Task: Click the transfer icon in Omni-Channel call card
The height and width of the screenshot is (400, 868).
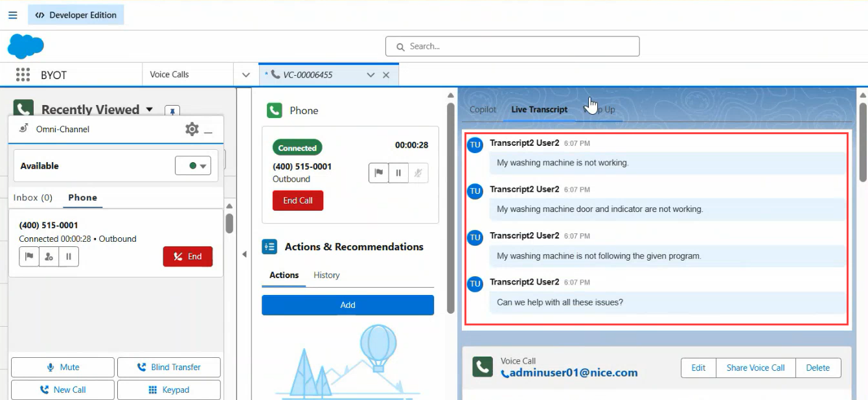Action: (49, 257)
